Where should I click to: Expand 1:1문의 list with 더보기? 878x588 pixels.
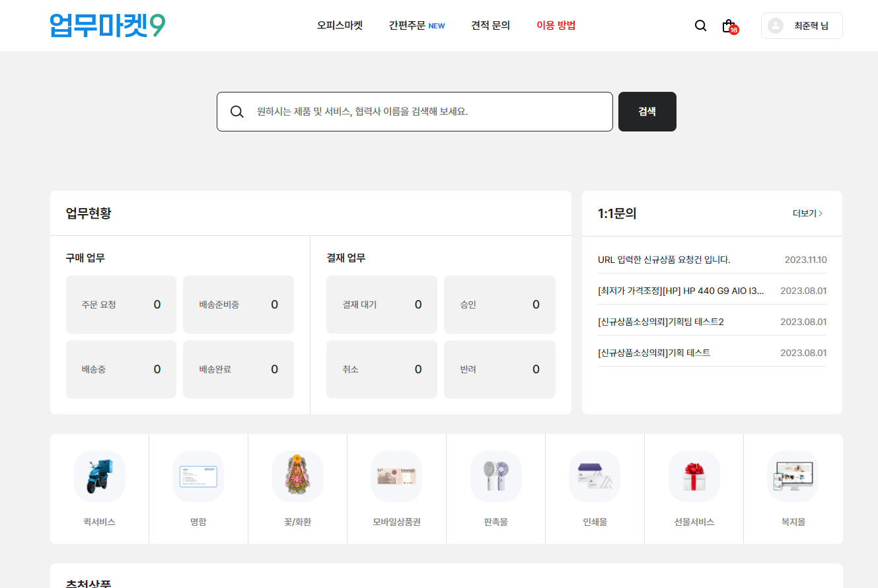point(807,213)
